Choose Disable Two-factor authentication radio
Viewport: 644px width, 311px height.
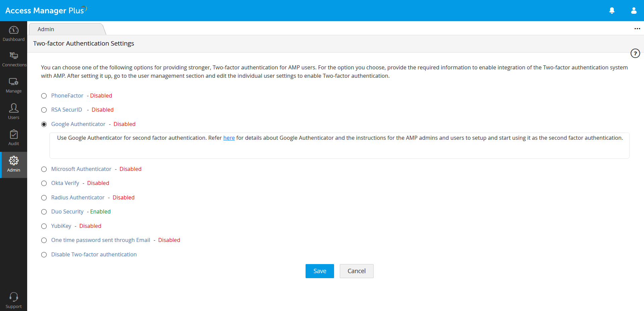coord(44,255)
